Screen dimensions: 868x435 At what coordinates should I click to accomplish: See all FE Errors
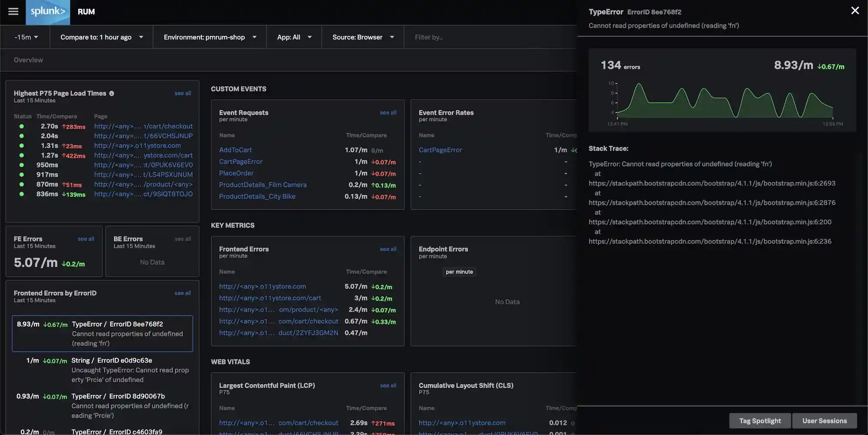[86, 239]
